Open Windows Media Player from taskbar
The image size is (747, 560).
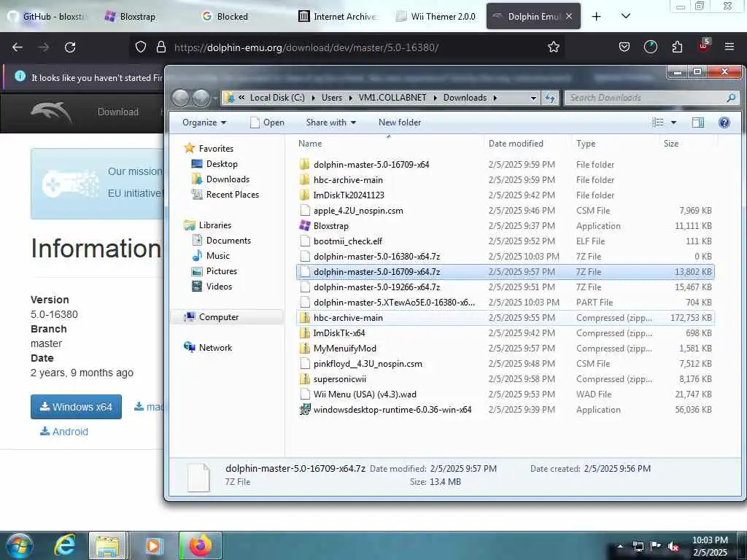pyautogui.click(x=153, y=545)
